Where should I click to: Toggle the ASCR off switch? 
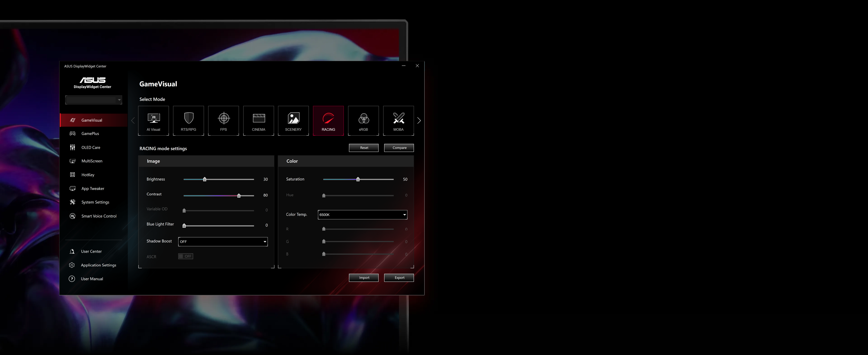(x=185, y=256)
